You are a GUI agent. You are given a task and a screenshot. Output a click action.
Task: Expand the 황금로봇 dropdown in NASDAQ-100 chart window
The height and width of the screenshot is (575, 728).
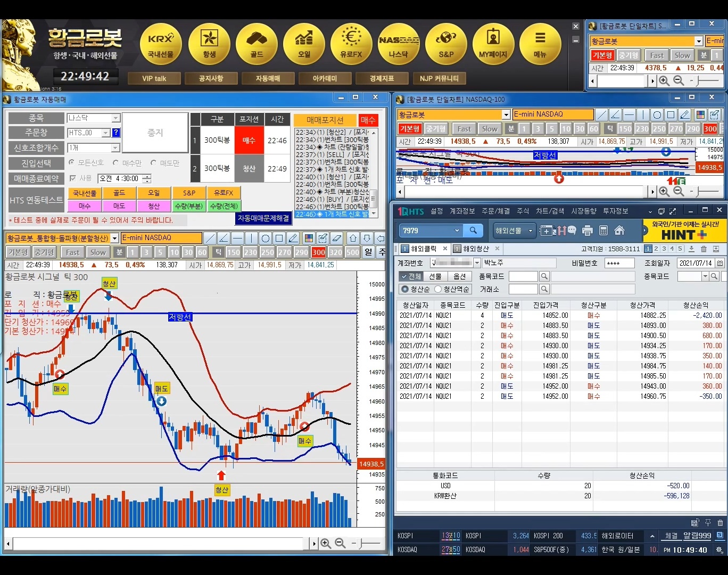506,114
